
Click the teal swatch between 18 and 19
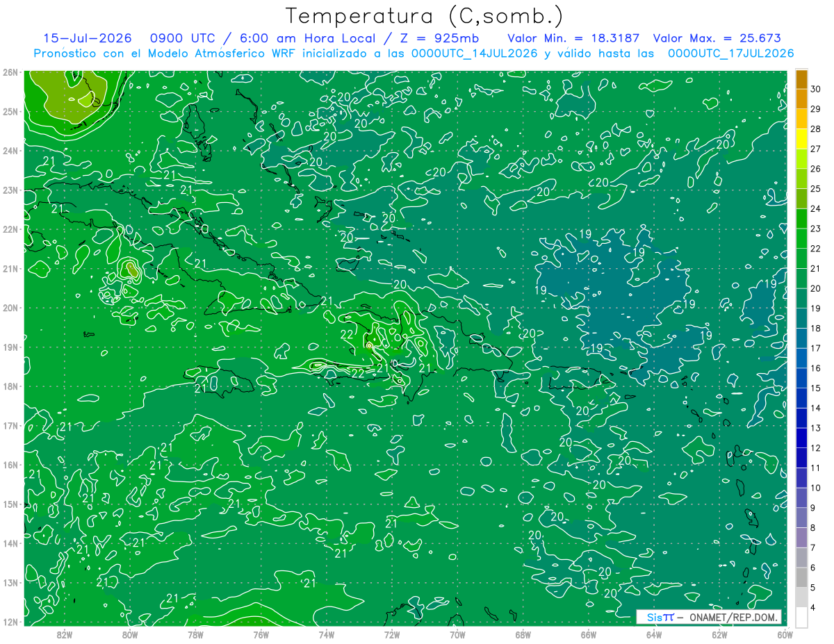[801, 318]
